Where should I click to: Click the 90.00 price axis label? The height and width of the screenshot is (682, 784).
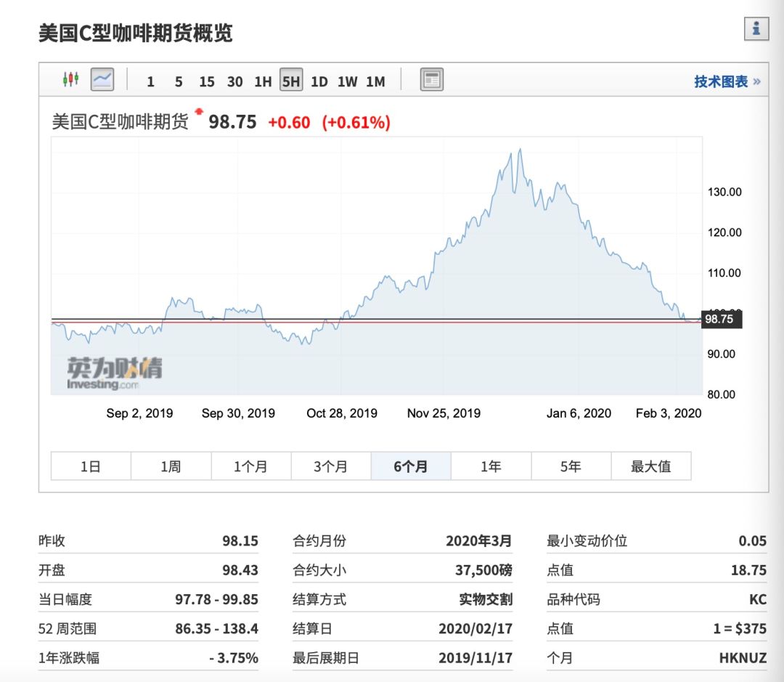coord(721,354)
